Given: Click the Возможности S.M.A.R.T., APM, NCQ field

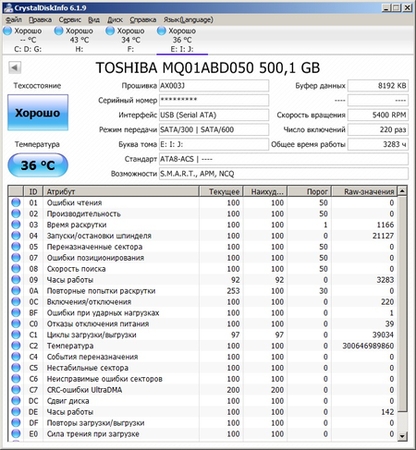Looking at the screenshot, I should pyautogui.click(x=284, y=174).
